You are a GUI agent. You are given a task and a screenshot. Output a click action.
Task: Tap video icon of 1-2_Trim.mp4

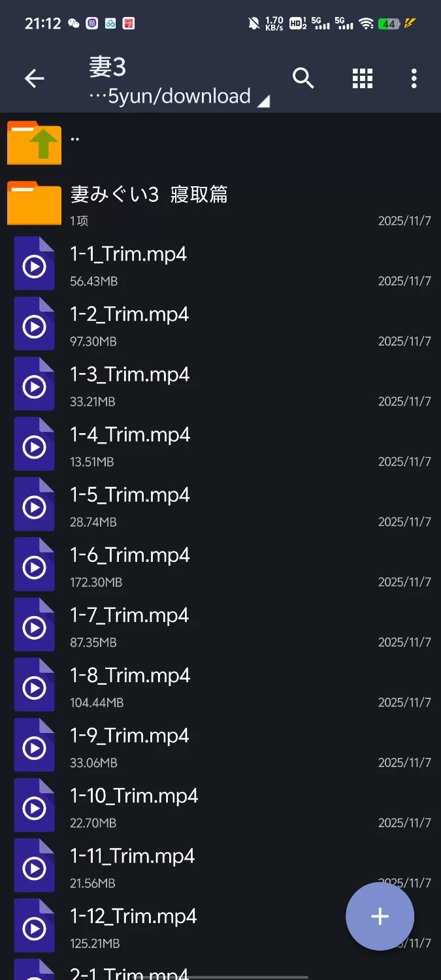click(x=34, y=326)
